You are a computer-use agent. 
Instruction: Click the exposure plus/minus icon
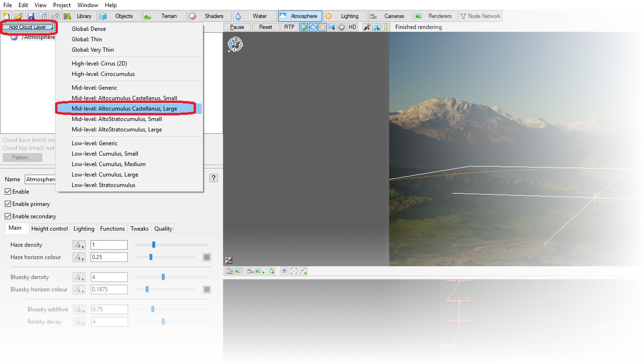[229, 260]
